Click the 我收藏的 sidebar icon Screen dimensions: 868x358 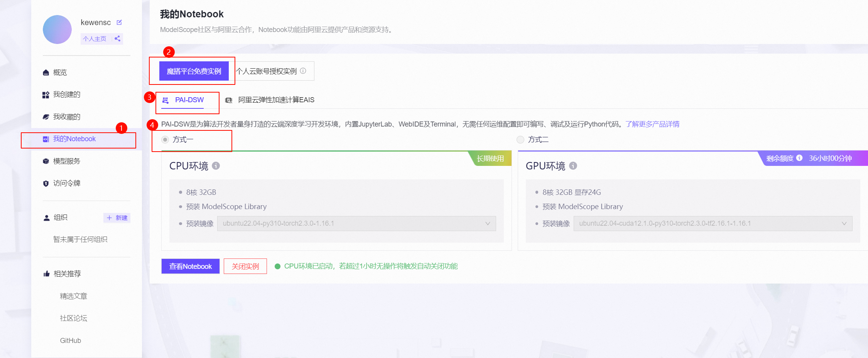[46, 117]
